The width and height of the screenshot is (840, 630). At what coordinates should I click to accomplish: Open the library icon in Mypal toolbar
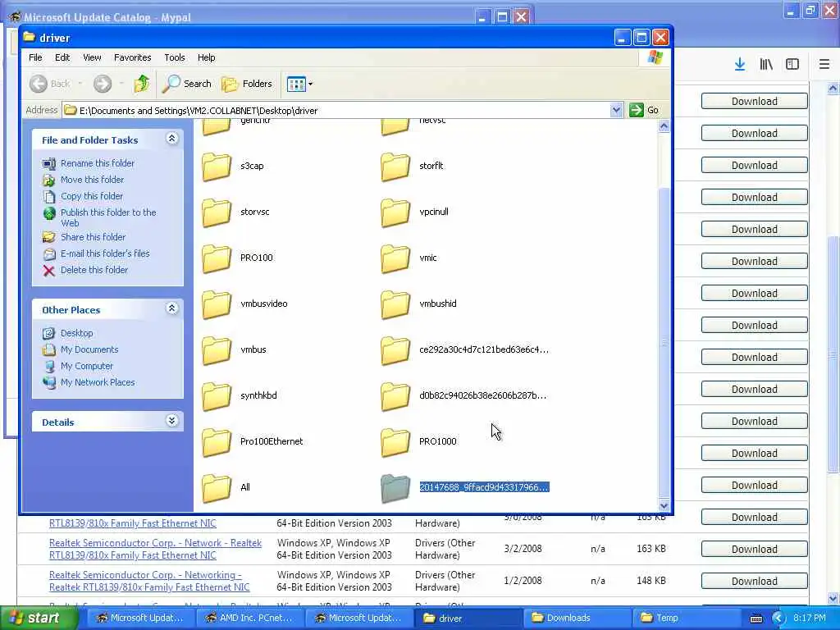pyautogui.click(x=766, y=64)
